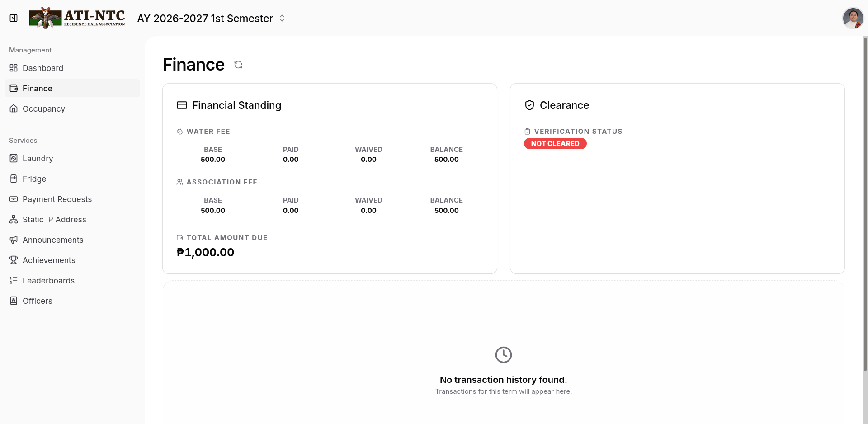Open the Laundry service page
Screen dimensions: 868x424
tap(72, 158)
